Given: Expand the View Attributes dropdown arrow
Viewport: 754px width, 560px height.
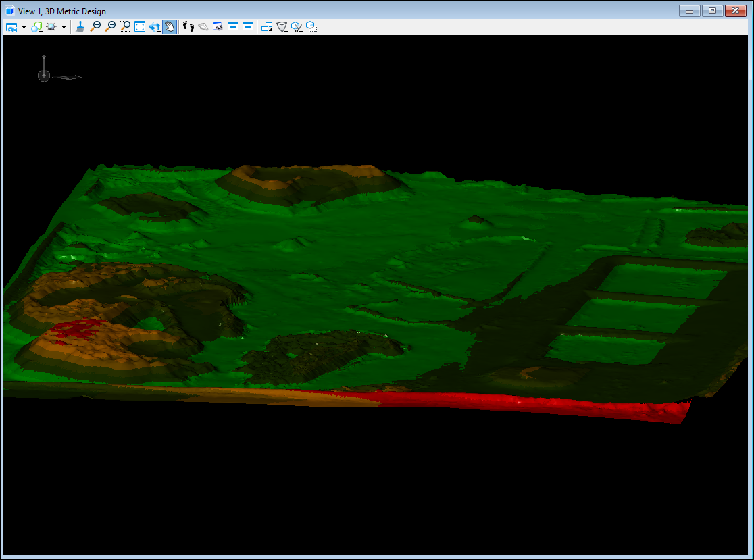Looking at the screenshot, I should coord(24,27).
